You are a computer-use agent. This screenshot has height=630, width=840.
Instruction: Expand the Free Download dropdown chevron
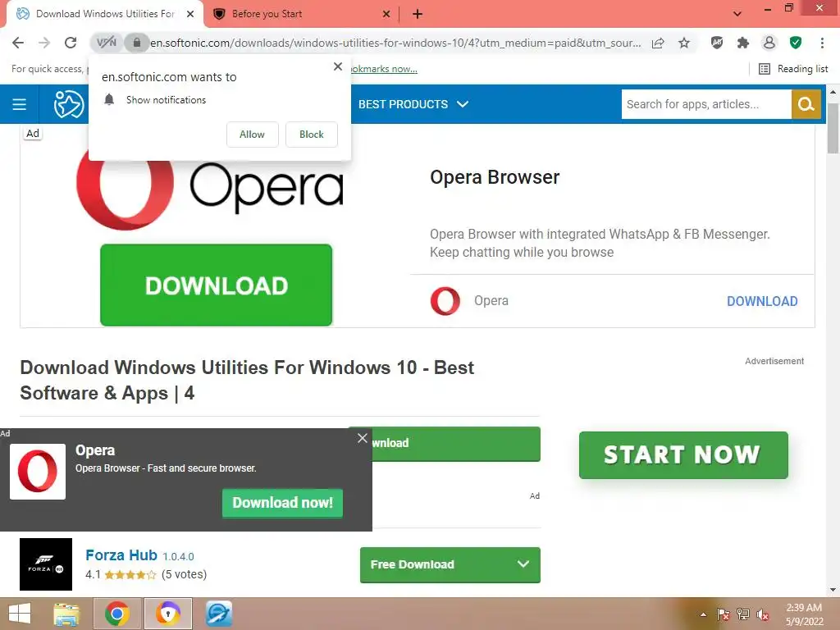523,564
